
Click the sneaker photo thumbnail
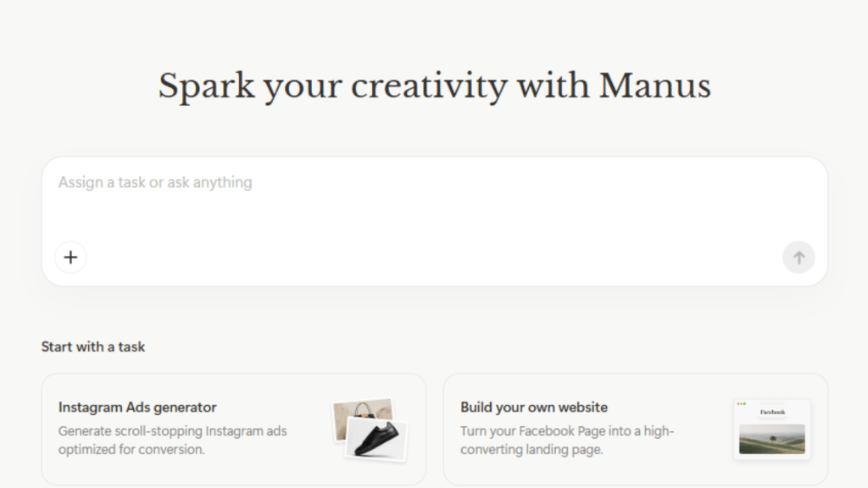(x=374, y=436)
